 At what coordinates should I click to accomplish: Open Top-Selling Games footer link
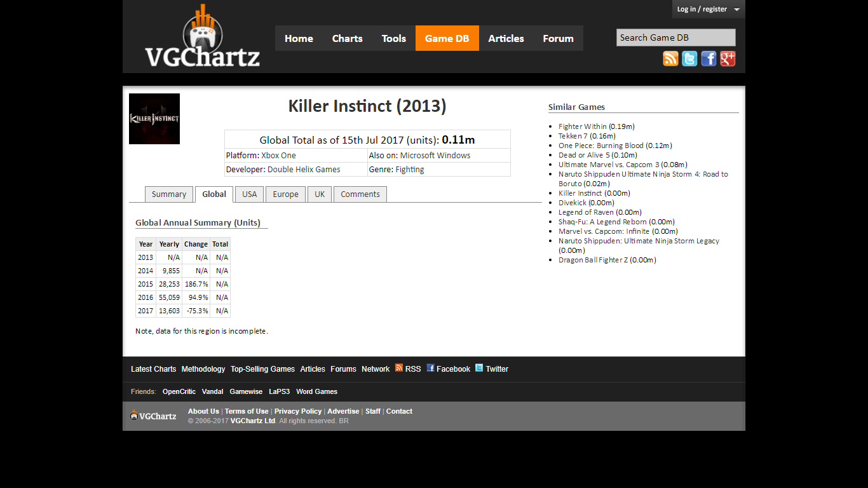[262, 369]
